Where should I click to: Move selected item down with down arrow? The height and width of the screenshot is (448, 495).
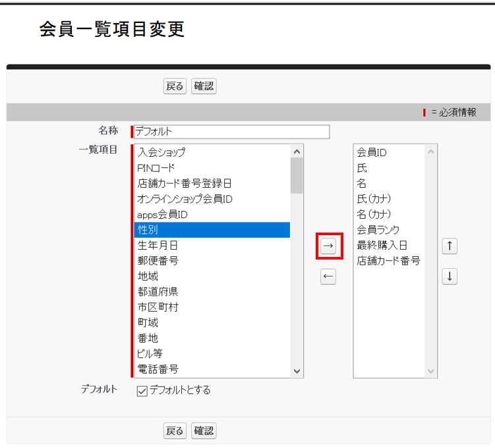[450, 277]
